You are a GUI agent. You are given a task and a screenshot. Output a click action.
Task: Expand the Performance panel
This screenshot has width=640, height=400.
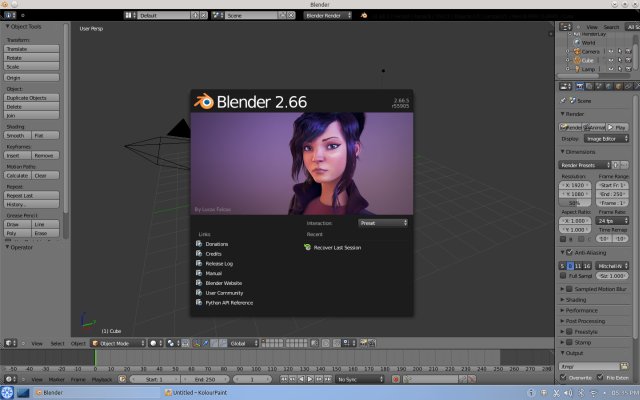pos(582,310)
